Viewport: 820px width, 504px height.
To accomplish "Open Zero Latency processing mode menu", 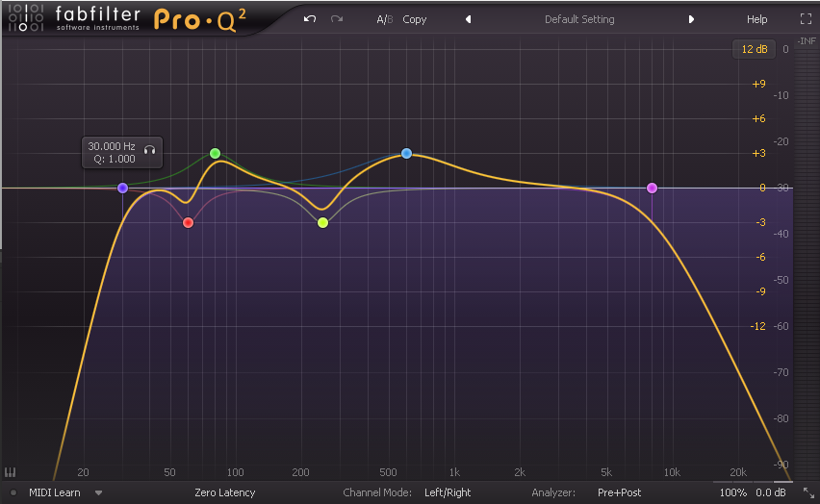I will [x=224, y=492].
